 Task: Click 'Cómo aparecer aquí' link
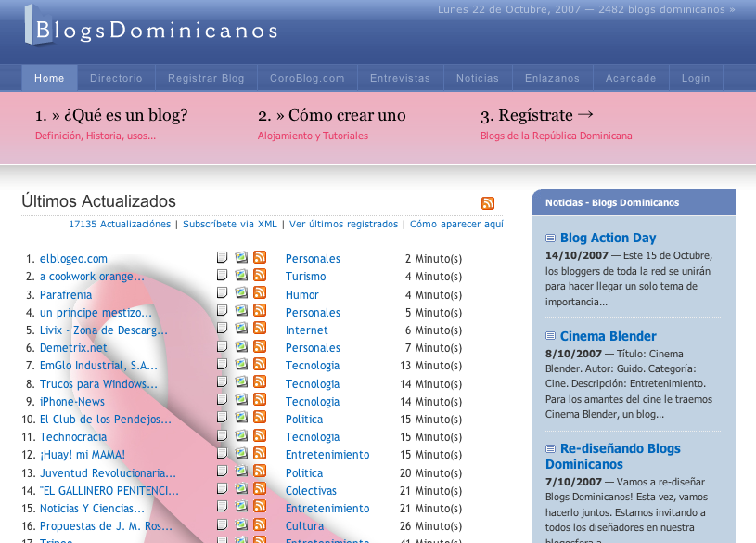(x=456, y=224)
